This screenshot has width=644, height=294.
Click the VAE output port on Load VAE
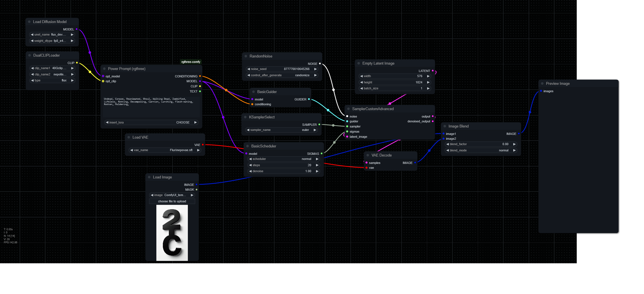coord(203,145)
